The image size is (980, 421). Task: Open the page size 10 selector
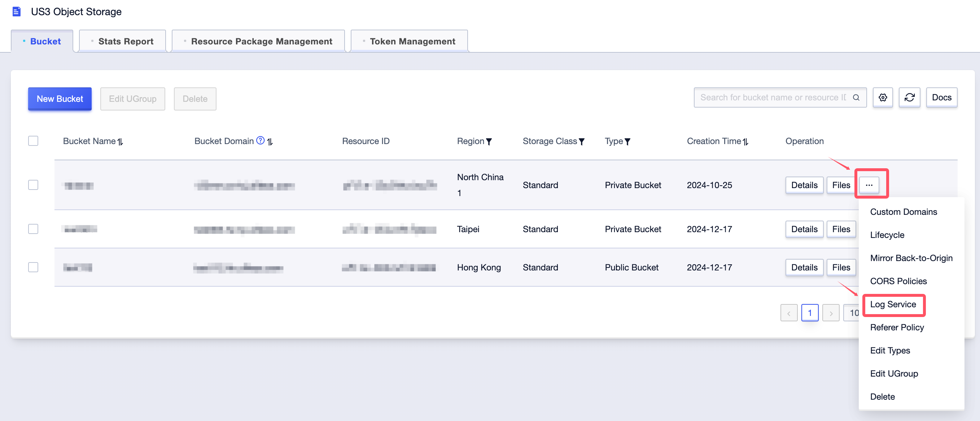[852, 313]
